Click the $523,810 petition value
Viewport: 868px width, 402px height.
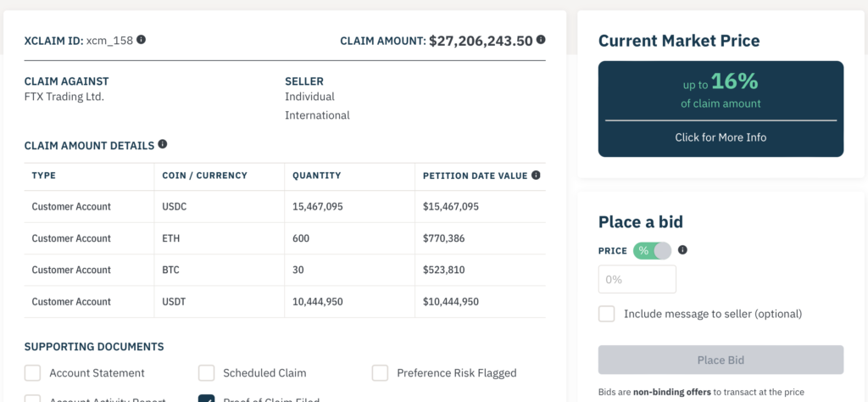click(444, 271)
